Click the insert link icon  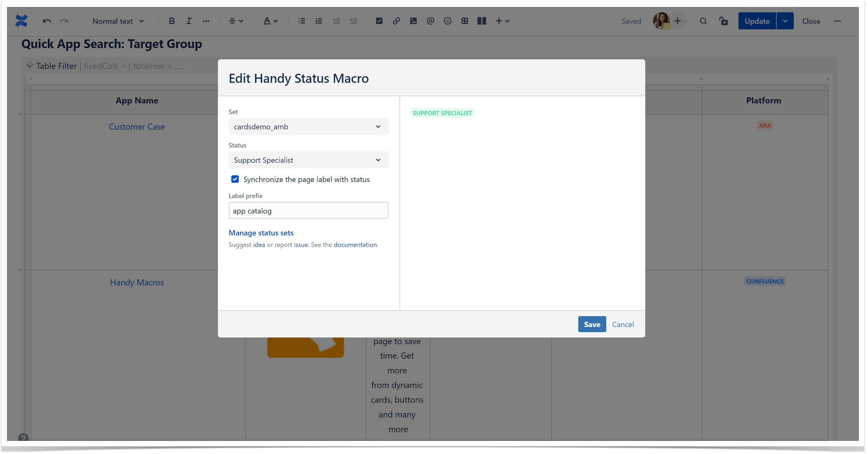pyautogui.click(x=395, y=21)
